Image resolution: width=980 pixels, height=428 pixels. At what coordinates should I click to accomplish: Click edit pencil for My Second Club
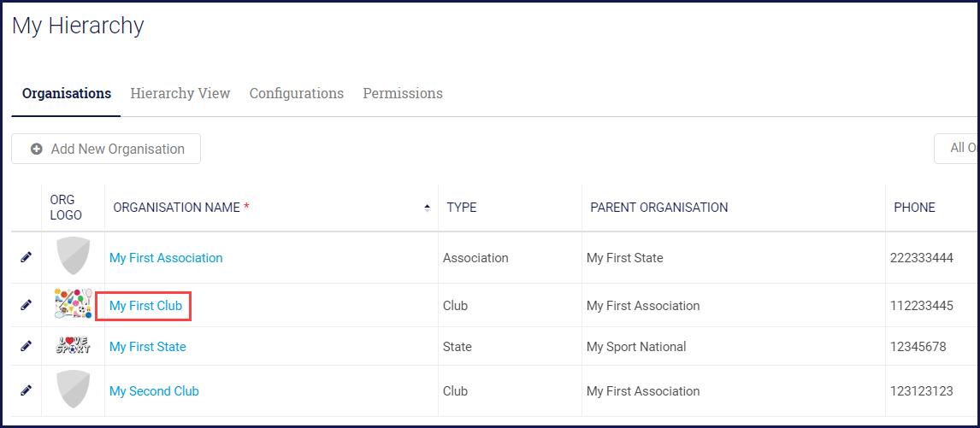(x=27, y=390)
